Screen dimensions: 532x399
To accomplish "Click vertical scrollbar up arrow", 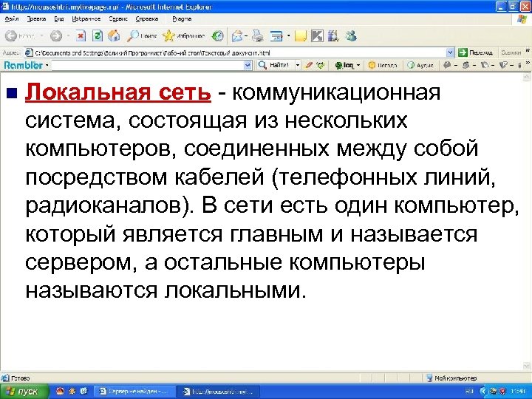I will pyautogui.click(x=527, y=77).
